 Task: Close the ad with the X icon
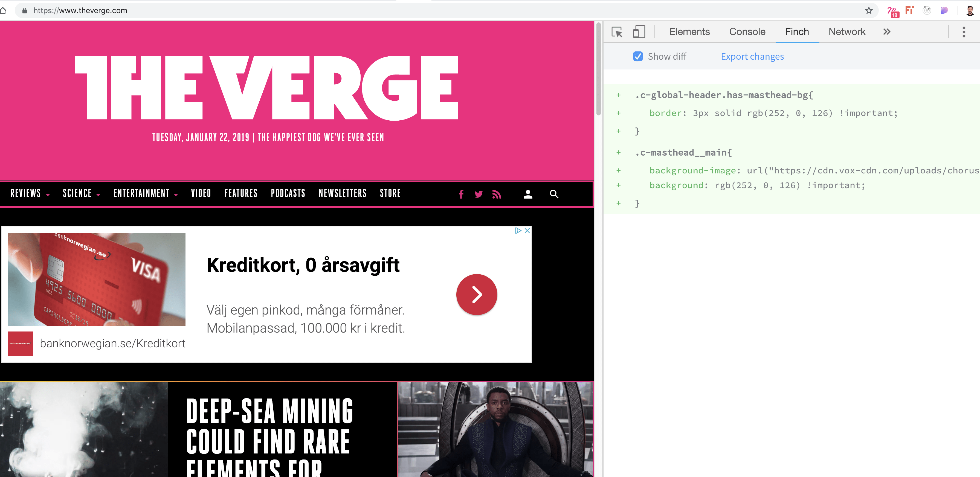pos(527,231)
